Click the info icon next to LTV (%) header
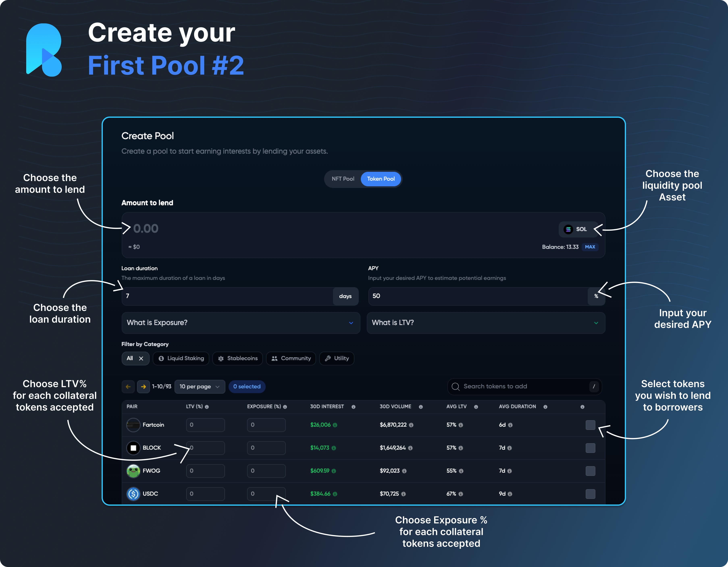 tap(207, 407)
